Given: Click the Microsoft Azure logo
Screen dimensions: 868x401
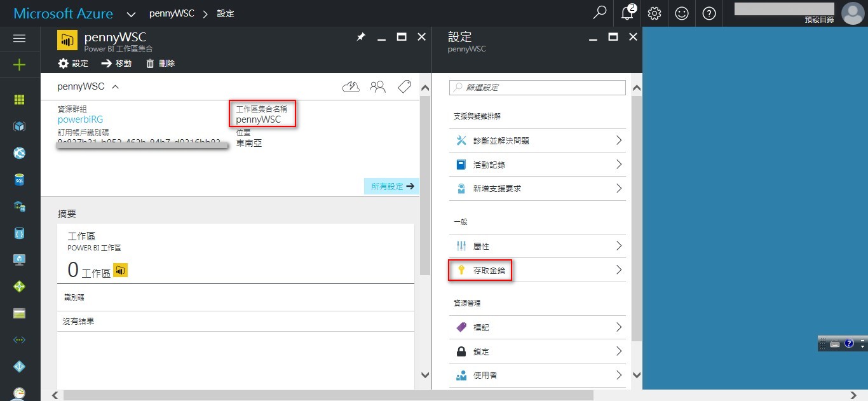Looking at the screenshot, I should coord(64,13).
